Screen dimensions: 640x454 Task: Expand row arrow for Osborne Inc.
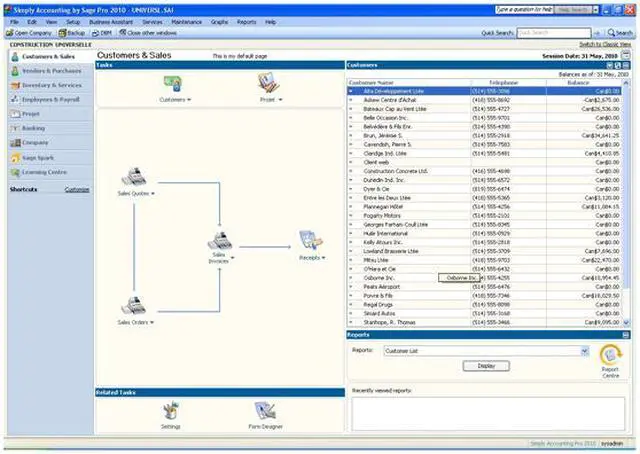pyautogui.click(x=351, y=278)
